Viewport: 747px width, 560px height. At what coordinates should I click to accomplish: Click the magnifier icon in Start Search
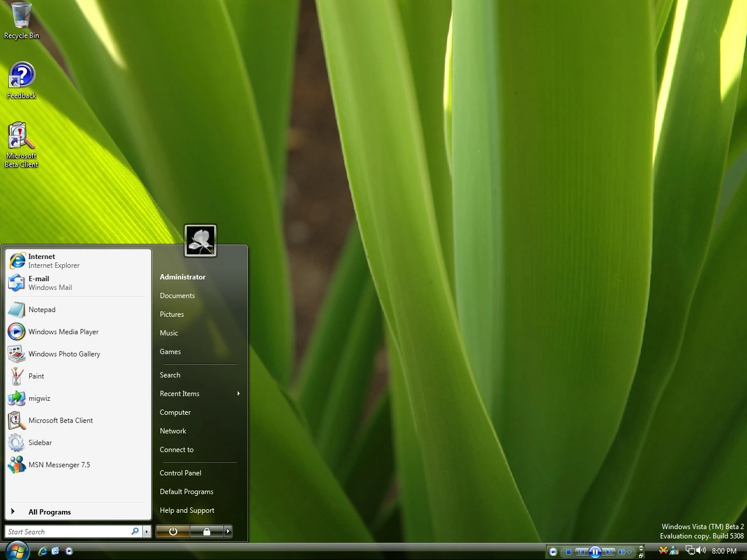135,531
